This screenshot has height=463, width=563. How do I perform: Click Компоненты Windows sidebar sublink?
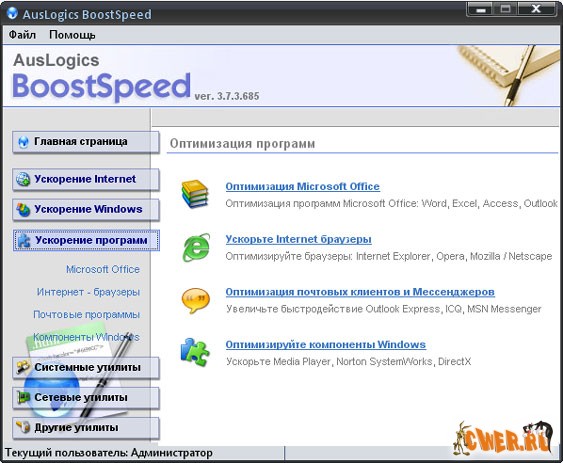point(86,337)
